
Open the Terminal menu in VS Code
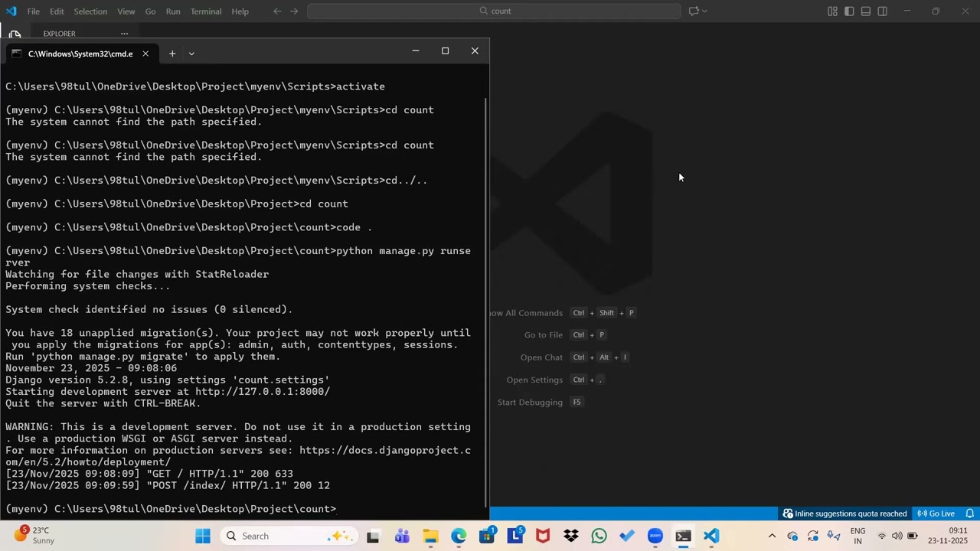click(x=206, y=11)
